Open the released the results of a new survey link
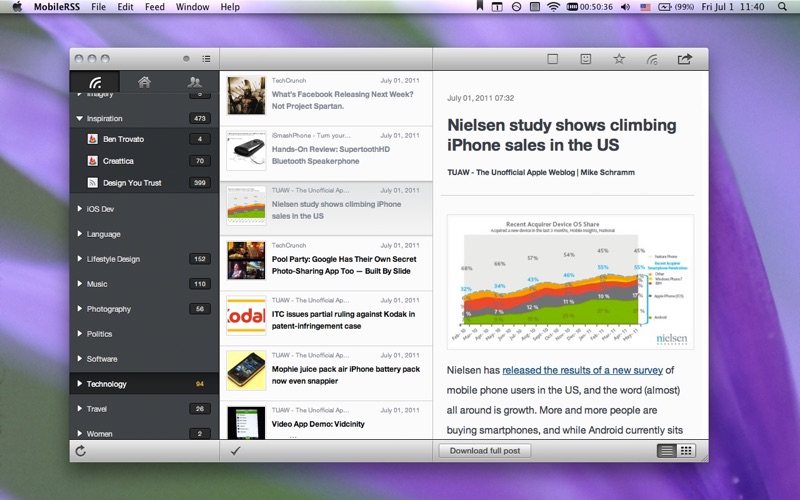800x500 pixels. pyautogui.click(x=582, y=370)
